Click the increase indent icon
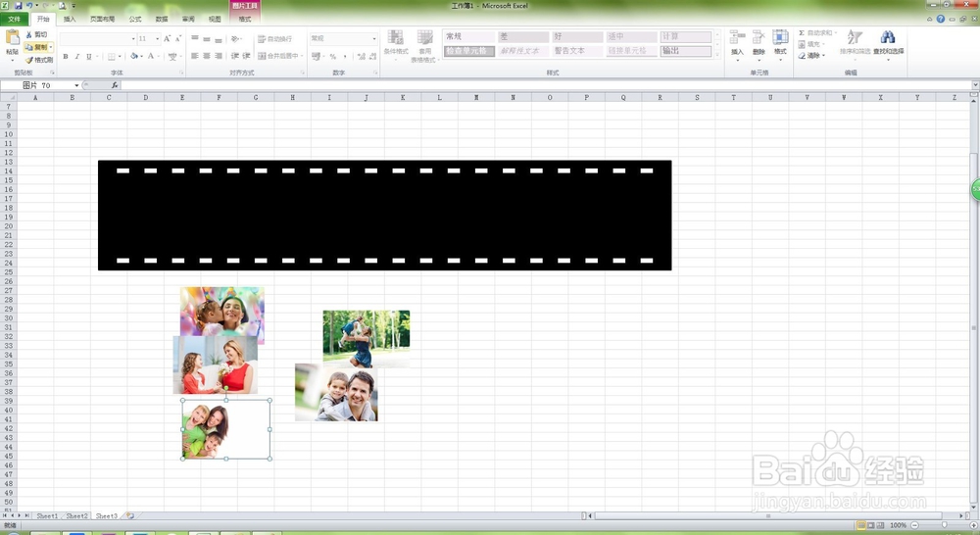Viewport: 980px width, 535px height. (x=246, y=56)
